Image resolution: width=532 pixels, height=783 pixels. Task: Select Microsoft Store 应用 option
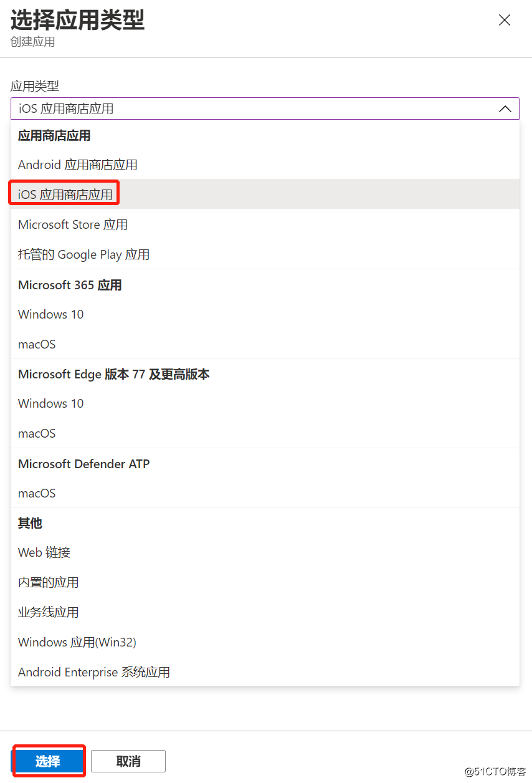pos(265,224)
